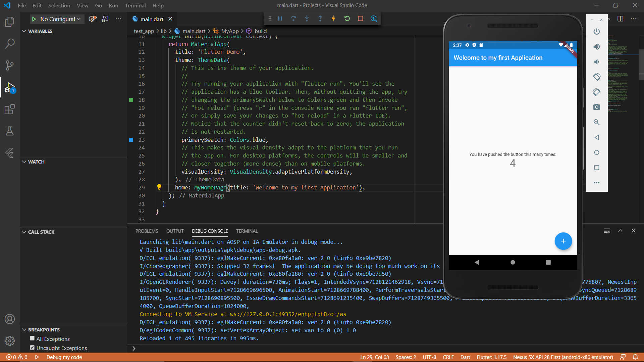644x362 pixels.
Task: Step Out in debug toolbar
Action: pos(320,18)
